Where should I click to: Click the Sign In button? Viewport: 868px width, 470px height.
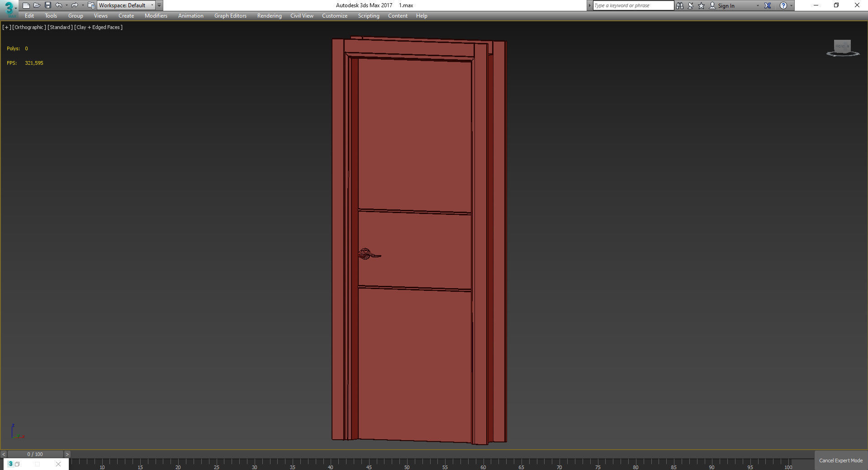pos(722,5)
